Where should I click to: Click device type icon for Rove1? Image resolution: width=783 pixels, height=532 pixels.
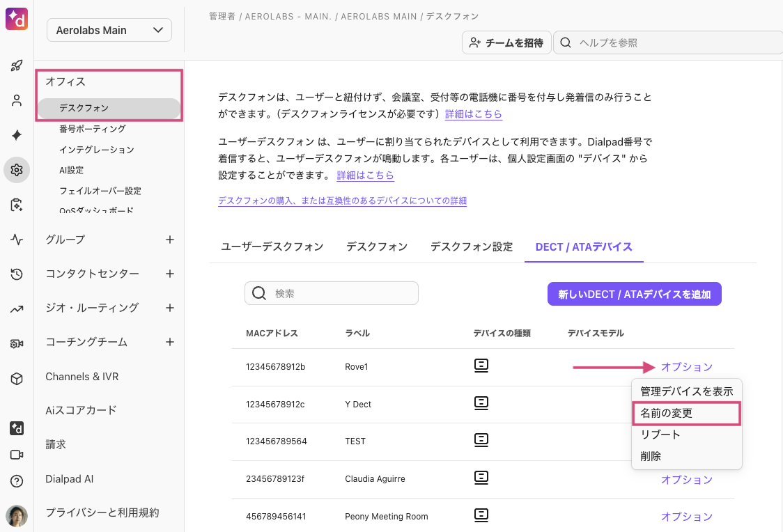[x=481, y=366]
